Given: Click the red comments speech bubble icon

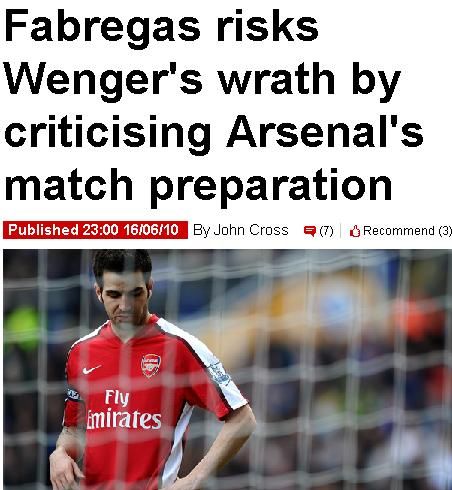Looking at the screenshot, I should [x=310, y=231].
